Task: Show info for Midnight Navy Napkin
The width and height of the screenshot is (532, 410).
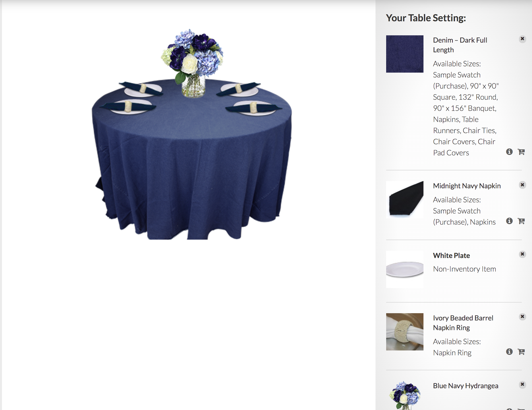Action: click(509, 221)
